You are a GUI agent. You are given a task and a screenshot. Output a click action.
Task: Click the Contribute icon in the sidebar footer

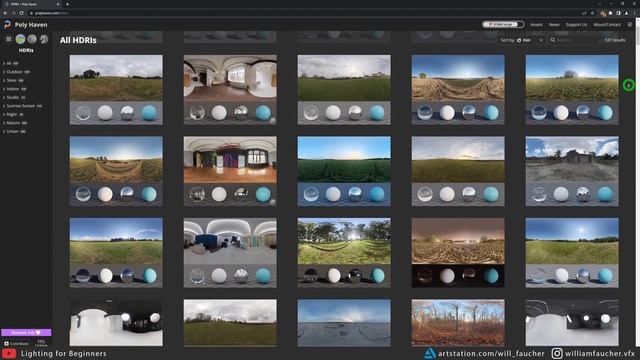click(6, 344)
